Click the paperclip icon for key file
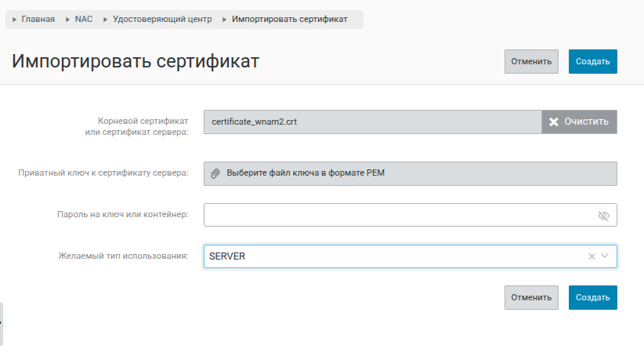 click(x=215, y=173)
